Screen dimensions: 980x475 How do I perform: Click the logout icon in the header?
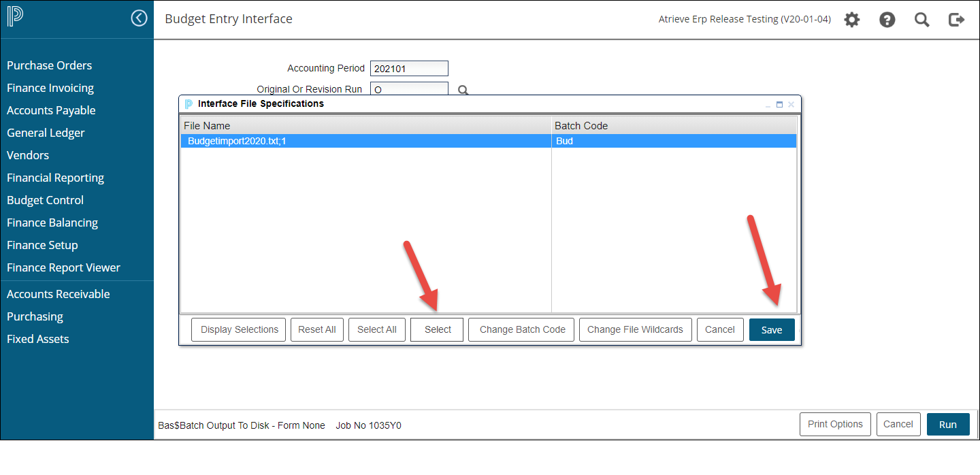click(x=956, y=20)
